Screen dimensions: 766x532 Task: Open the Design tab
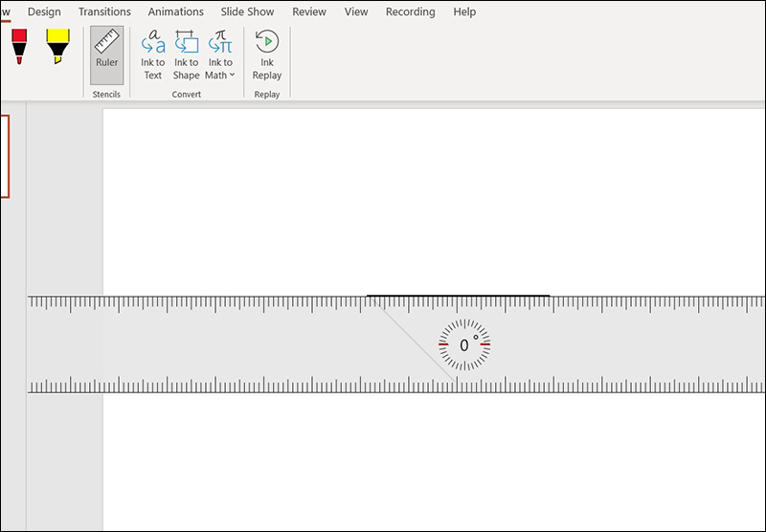(44, 12)
